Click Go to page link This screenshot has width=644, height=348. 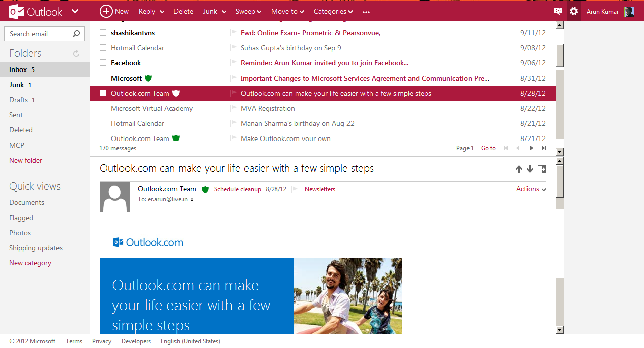tap(488, 148)
